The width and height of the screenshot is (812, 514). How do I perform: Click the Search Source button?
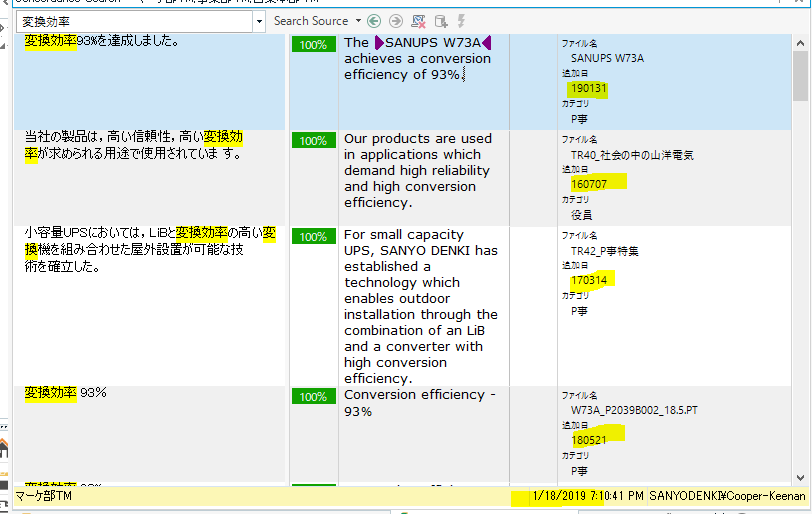(311, 21)
